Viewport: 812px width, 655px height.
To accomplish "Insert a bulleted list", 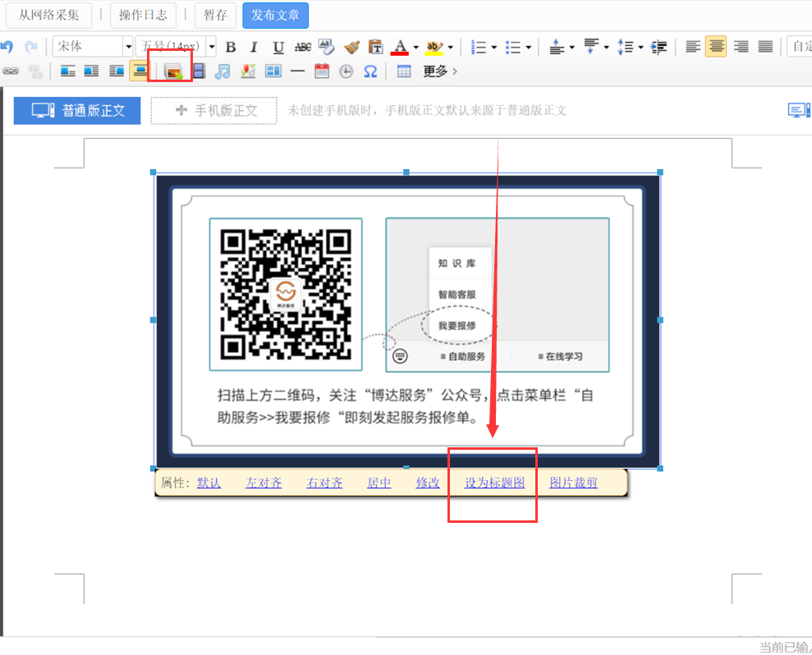I will click(x=512, y=47).
